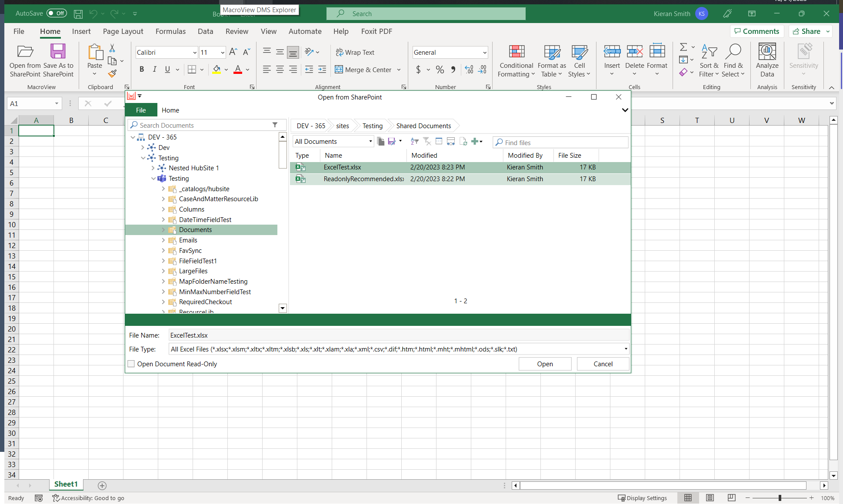Click the Format Painter brush icon

pyautogui.click(x=112, y=74)
